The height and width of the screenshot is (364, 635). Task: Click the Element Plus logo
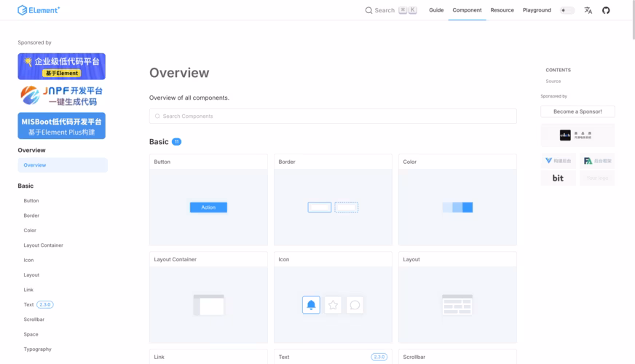point(39,10)
